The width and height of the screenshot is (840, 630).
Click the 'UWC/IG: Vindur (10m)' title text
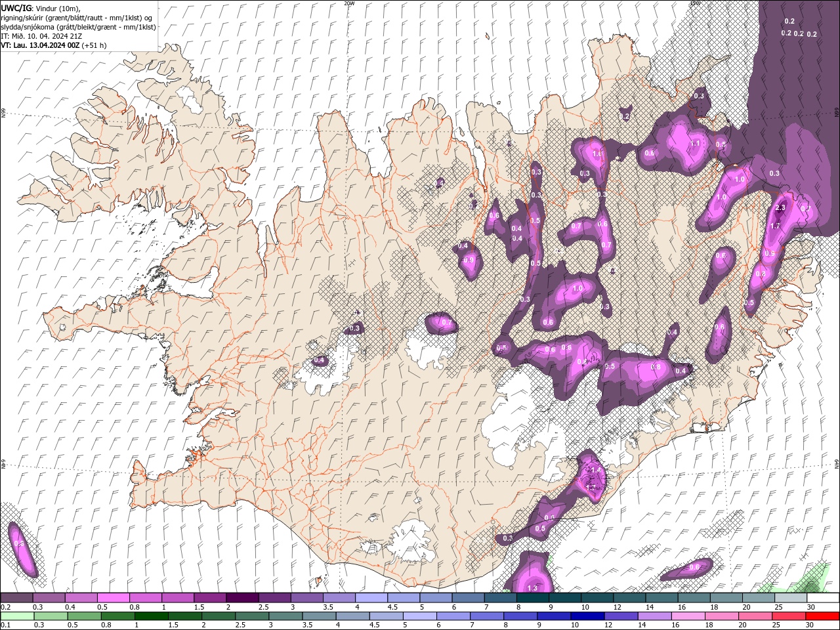pyautogui.click(x=41, y=8)
